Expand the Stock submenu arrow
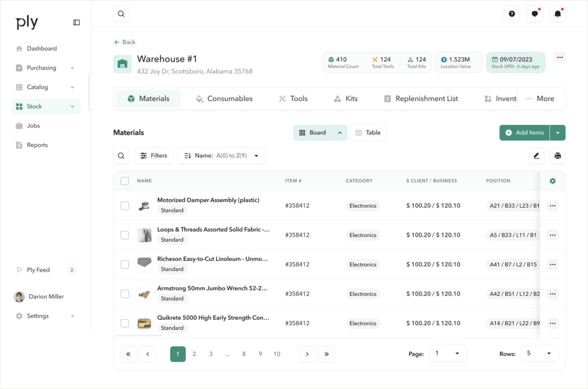The width and height of the screenshot is (588, 389). (72, 107)
